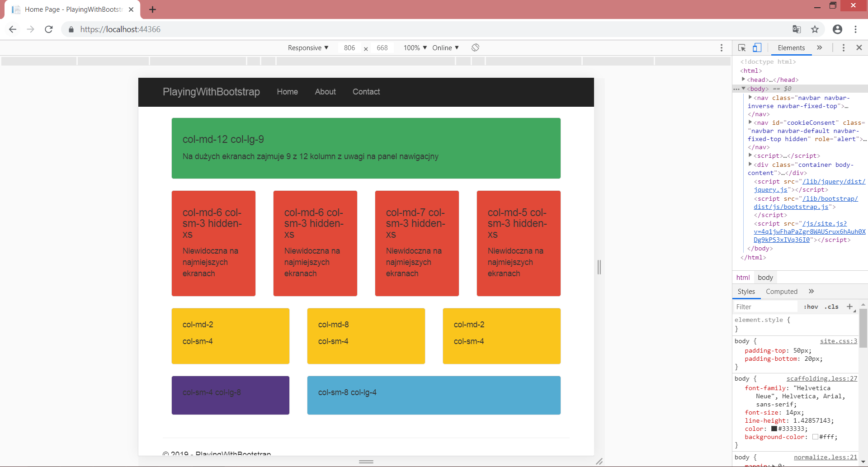Select body breadcrumb
Image resolution: width=868 pixels, height=467 pixels.
click(765, 278)
